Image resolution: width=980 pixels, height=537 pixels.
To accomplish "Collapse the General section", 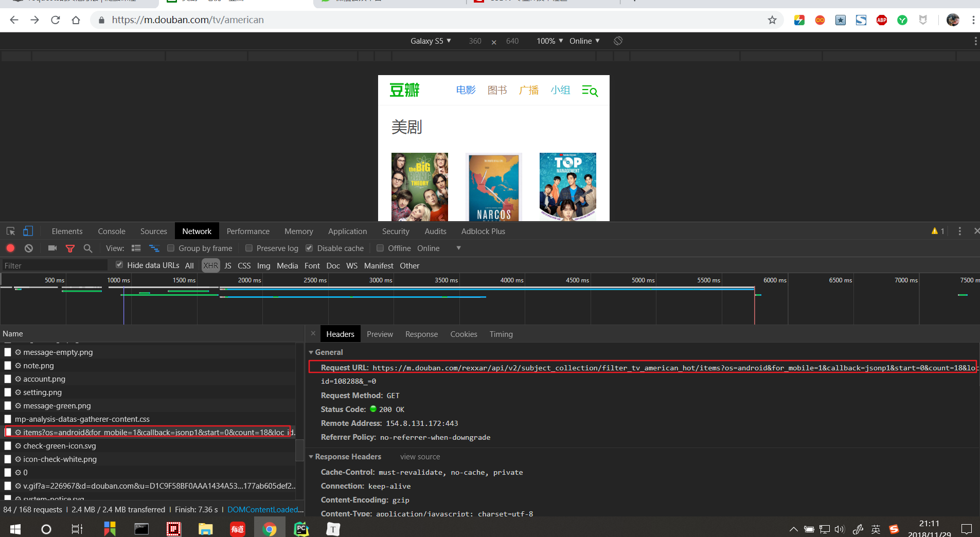I will 311,352.
